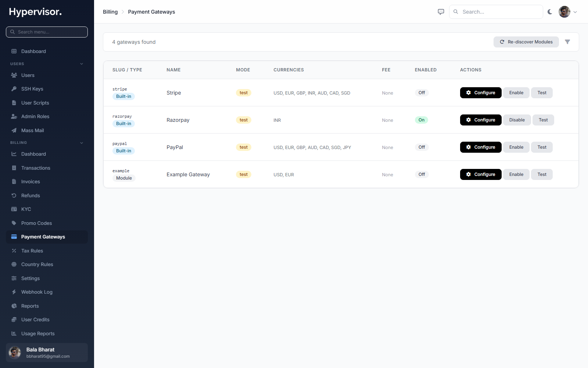Click the Razorpay On status badge
The width and height of the screenshot is (588, 368).
pyautogui.click(x=422, y=120)
